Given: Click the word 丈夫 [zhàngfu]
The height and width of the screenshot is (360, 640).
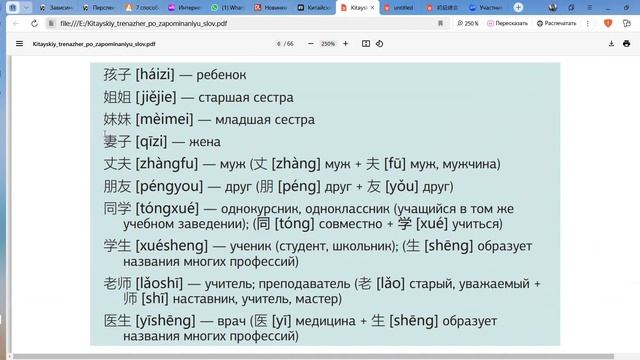Looking at the screenshot, I should [x=151, y=164].
